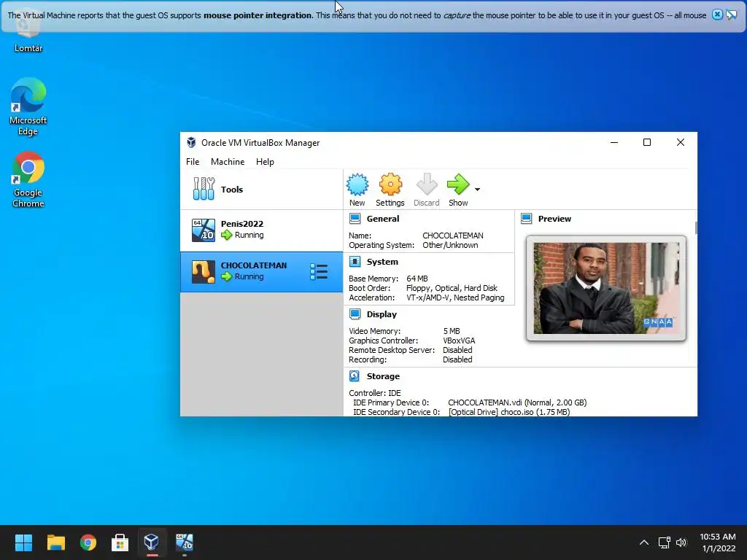This screenshot has height=560, width=747.
Task: Click the details pane vertical scrollbar
Action: [695, 227]
